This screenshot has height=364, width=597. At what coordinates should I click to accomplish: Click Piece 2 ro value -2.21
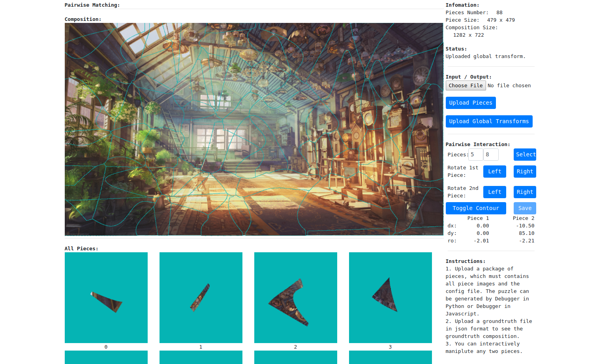tap(527, 241)
